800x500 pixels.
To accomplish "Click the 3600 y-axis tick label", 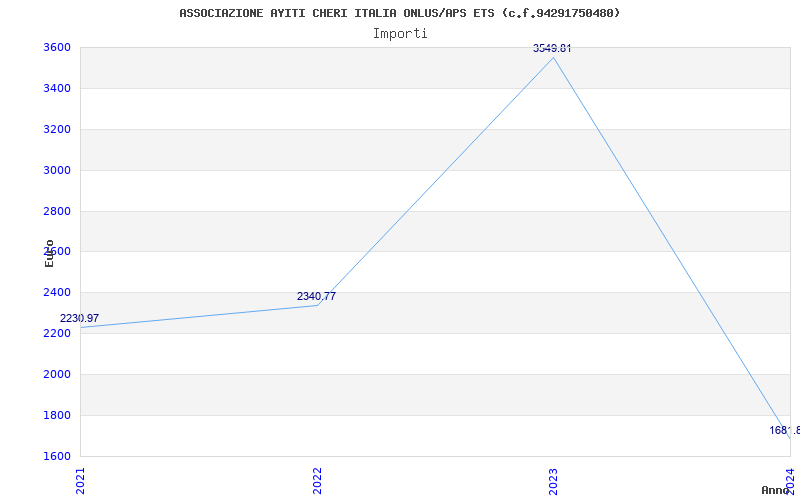I will 57,47.
